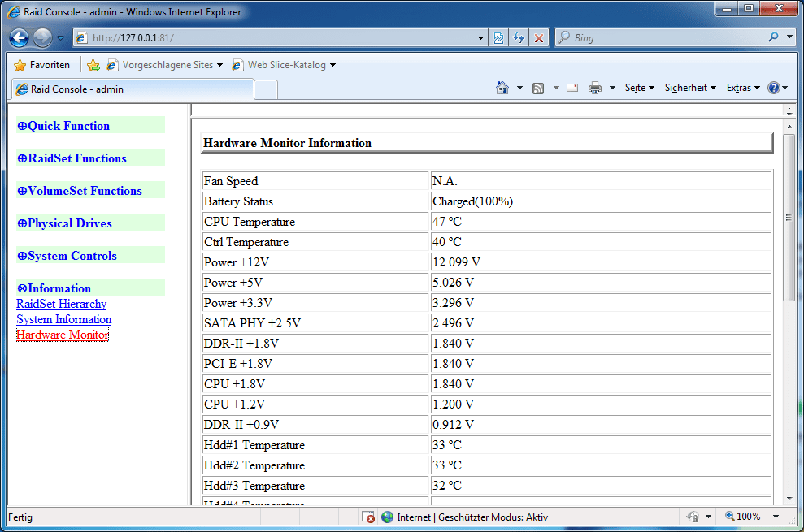The width and height of the screenshot is (804, 532).
Task: Click the status bar padlock icon
Action: 693,517
